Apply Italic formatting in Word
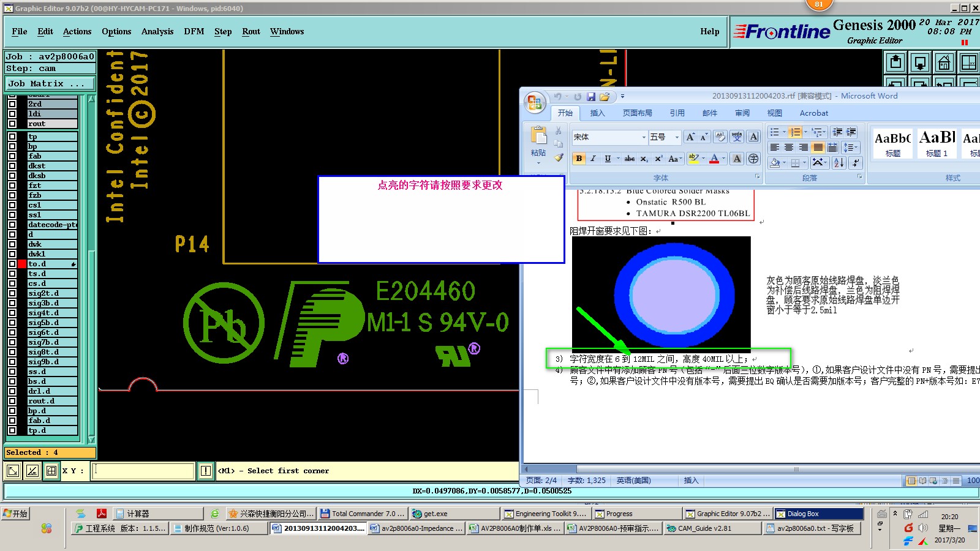The height and width of the screenshot is (551, 980). 593,159
